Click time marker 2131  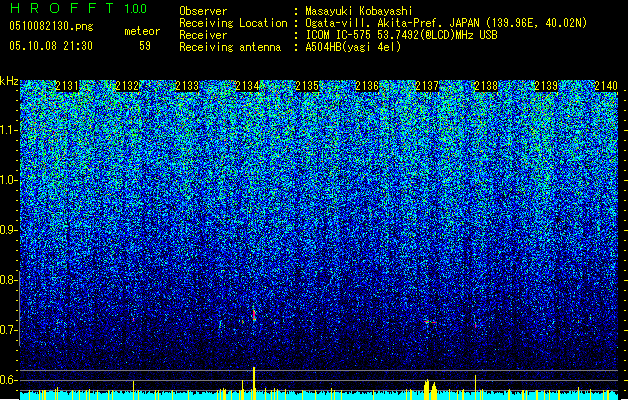[67, 86]
